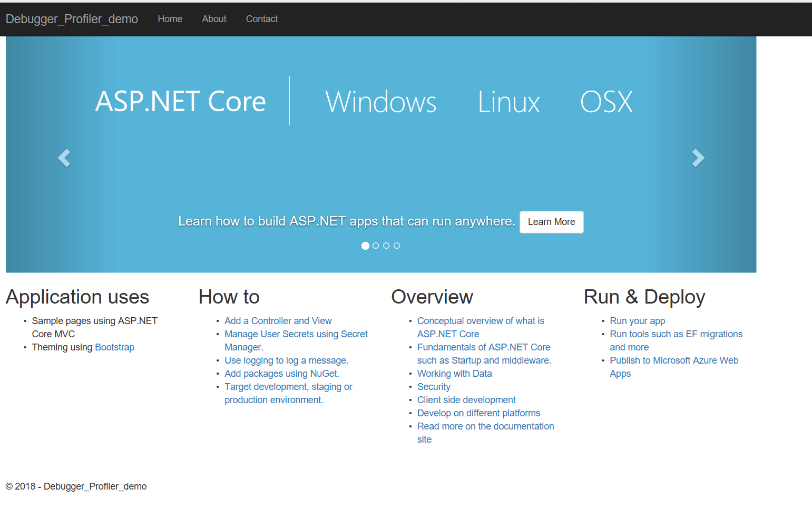
Task: Open About in navigation bar
Action: click(214, 19)
